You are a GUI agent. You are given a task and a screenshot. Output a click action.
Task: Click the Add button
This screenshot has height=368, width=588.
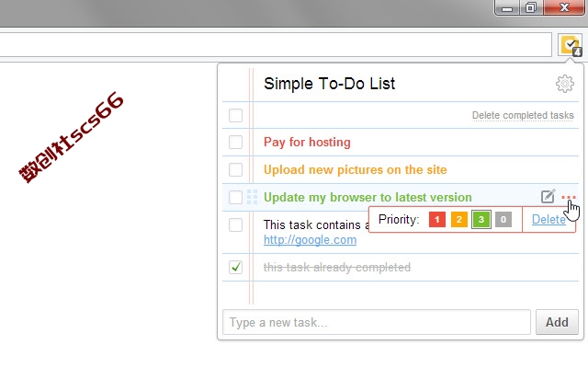coord(557,322)
